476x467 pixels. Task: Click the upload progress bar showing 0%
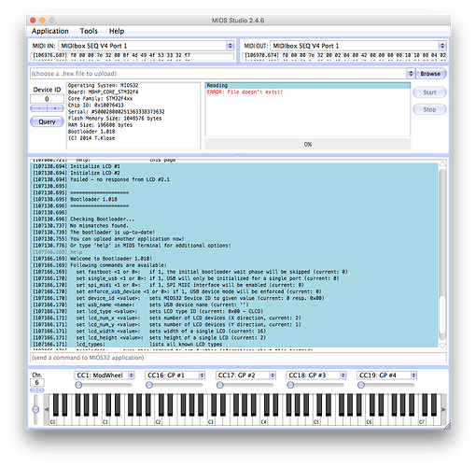pos(308,145)
